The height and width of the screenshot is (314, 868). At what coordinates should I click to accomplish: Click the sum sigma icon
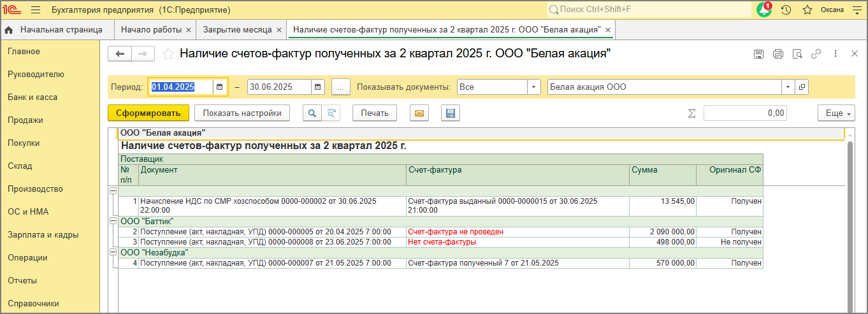(691, 113)
